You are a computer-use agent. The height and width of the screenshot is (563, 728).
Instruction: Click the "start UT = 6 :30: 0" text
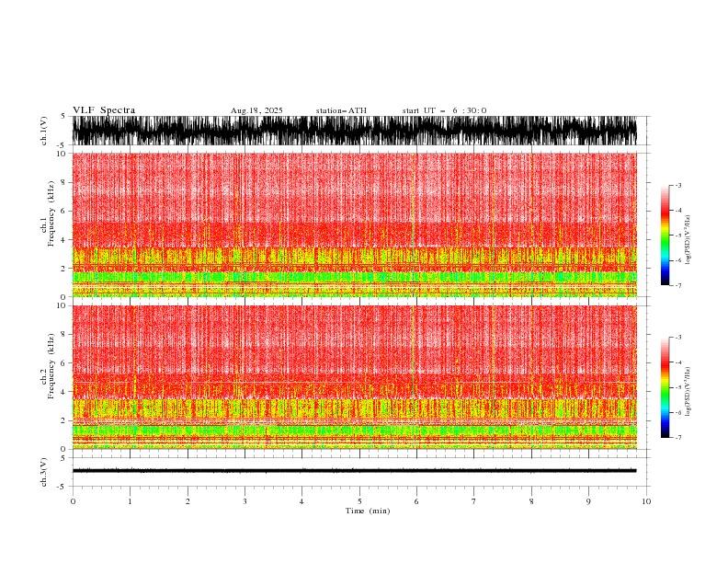[x=444, y=110]
